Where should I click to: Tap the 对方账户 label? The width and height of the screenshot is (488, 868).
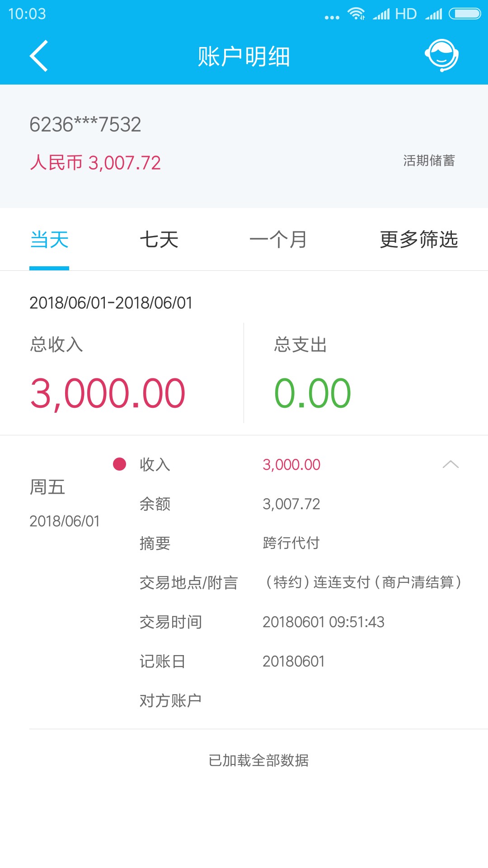coord(171,701)
